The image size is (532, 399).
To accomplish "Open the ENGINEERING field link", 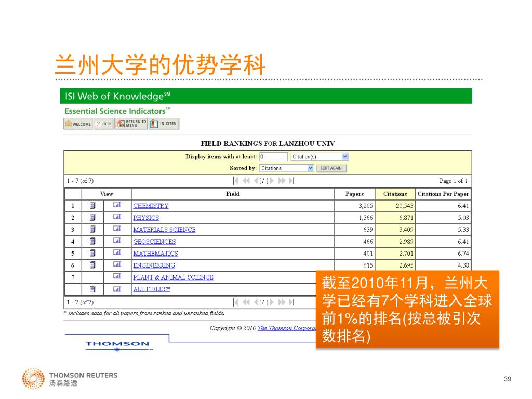I will pyautogui.click(x=154, y=265).
